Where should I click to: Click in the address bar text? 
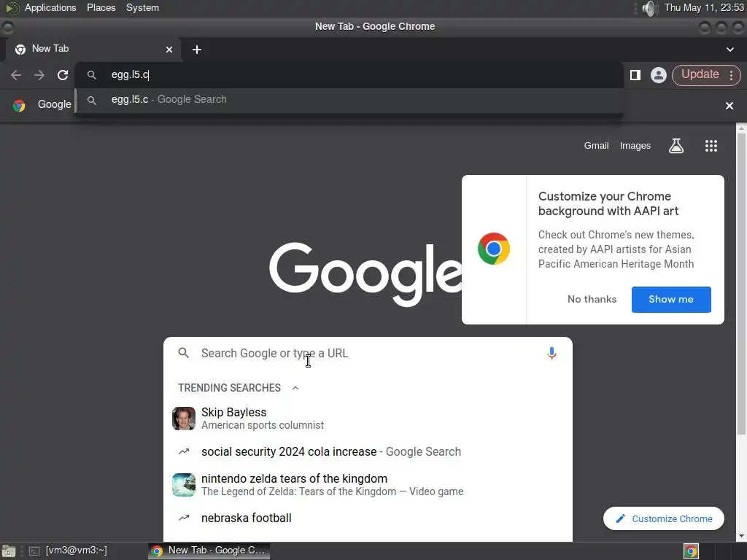(130, 75)
